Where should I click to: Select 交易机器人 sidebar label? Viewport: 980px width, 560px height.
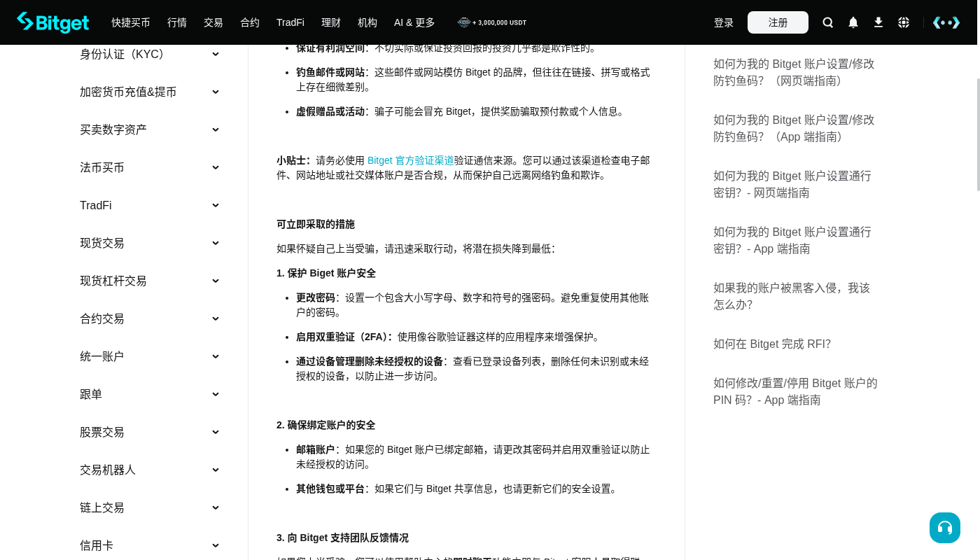coord(108,470)
